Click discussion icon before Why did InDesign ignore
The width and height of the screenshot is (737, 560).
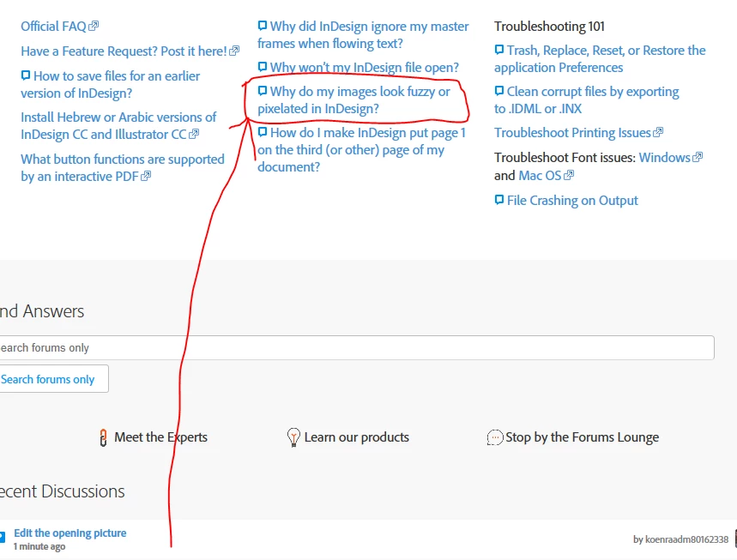263,26
